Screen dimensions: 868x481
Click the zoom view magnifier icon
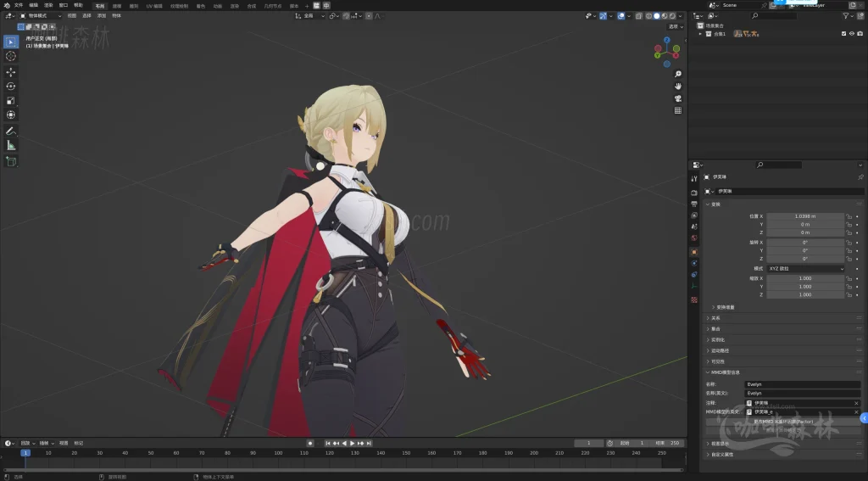(677, 74)
